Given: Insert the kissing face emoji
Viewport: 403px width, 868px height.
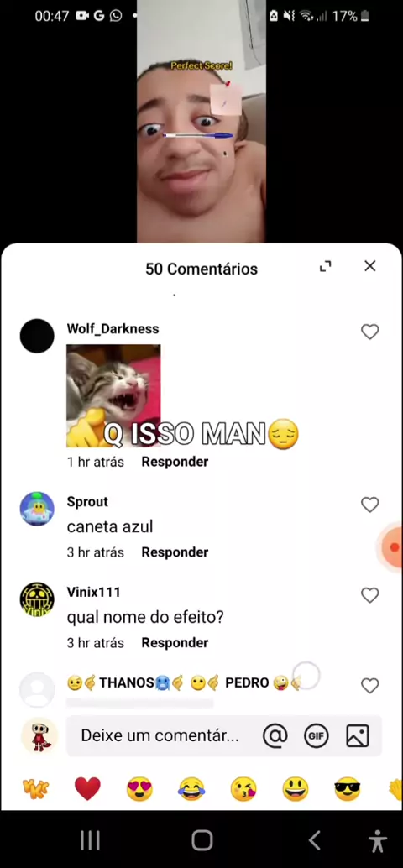Looking at the screenshot, I should click(x=243, y=789).
